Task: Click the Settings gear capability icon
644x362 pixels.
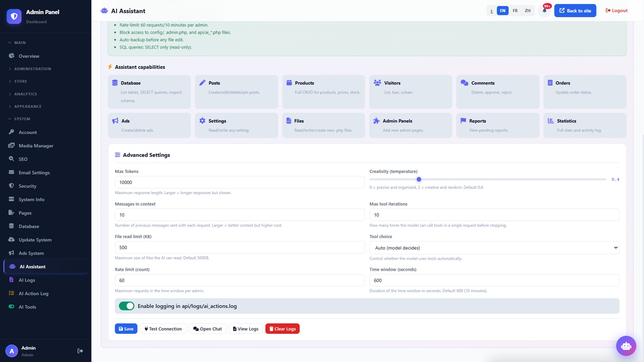Action: (202, 121)
